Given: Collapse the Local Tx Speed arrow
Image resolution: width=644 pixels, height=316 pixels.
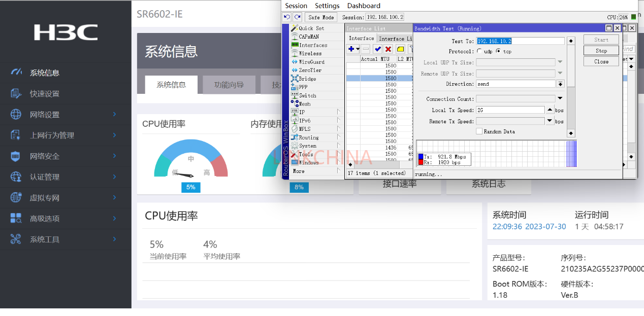Looking at the screenshot, I should (x=550, y=110).
